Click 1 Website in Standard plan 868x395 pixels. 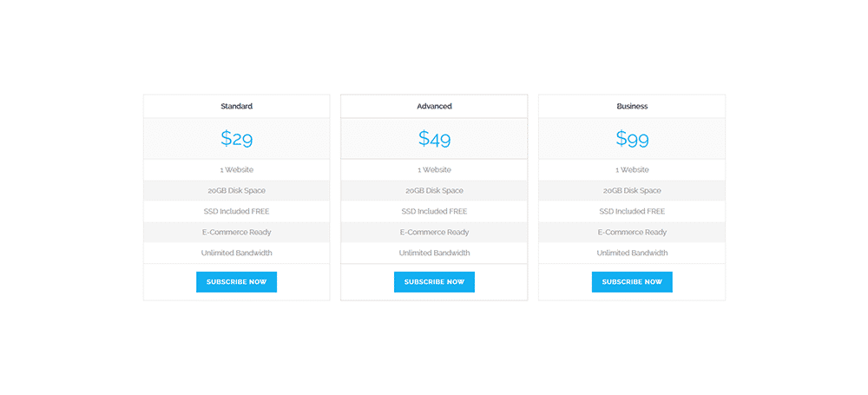click(x=236, y=169)
